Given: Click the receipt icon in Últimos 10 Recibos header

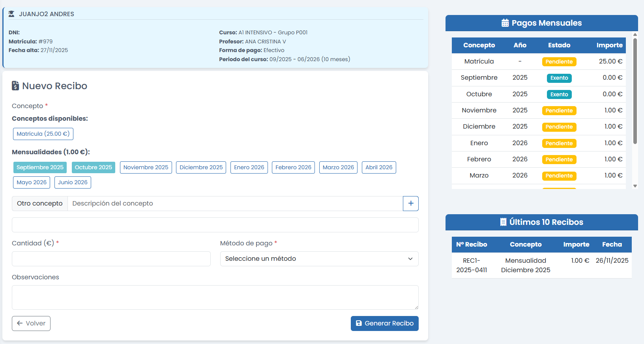Looking at the screenshot, I should [503, 222].
